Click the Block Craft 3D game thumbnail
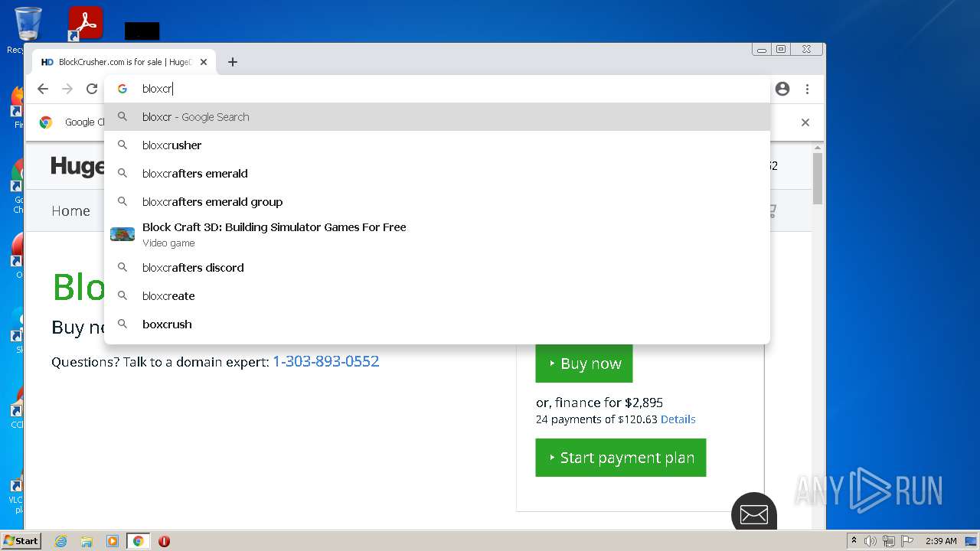Viewport: 980px width, 551px height. coord(122,234)
